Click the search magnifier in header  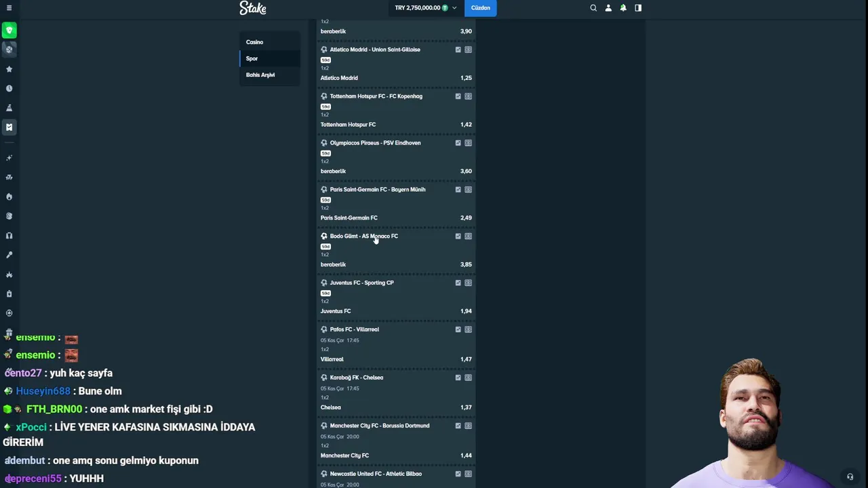click(x=593, y=8)
